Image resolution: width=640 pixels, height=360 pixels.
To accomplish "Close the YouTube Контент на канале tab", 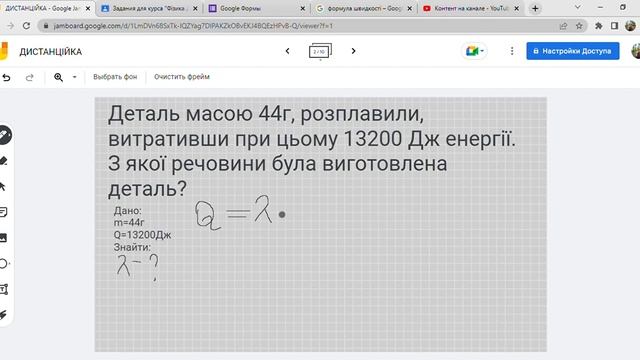I will tap(516, 9).
